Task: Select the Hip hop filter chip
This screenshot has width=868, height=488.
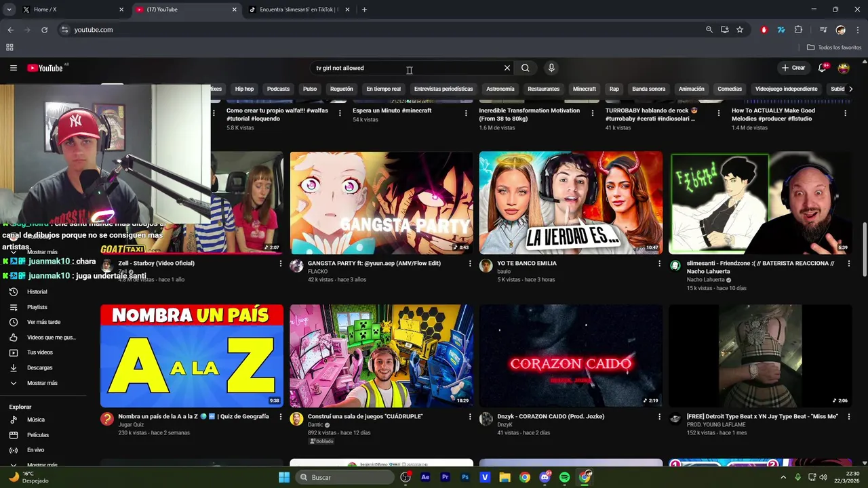Action: click(244, 89)
